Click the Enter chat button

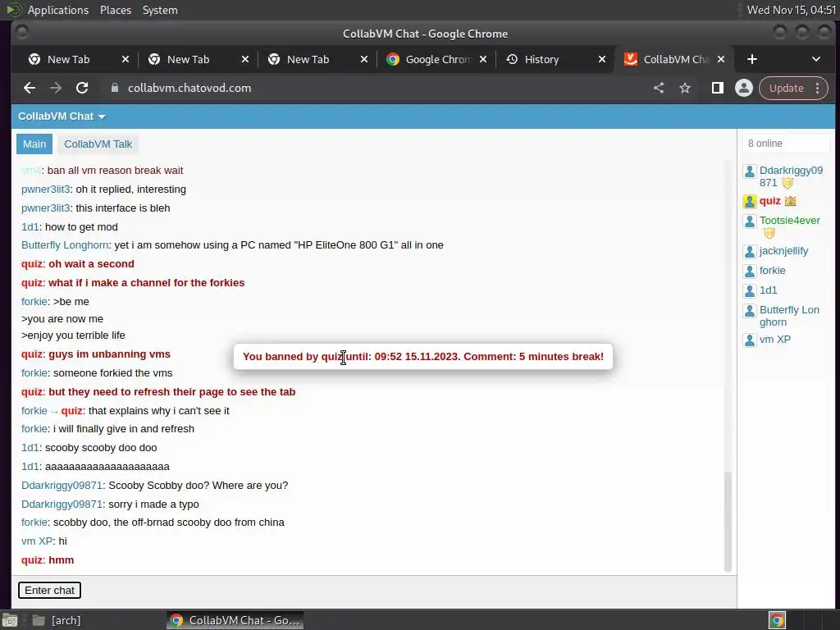pyautogui.click(x=50, y=591)
